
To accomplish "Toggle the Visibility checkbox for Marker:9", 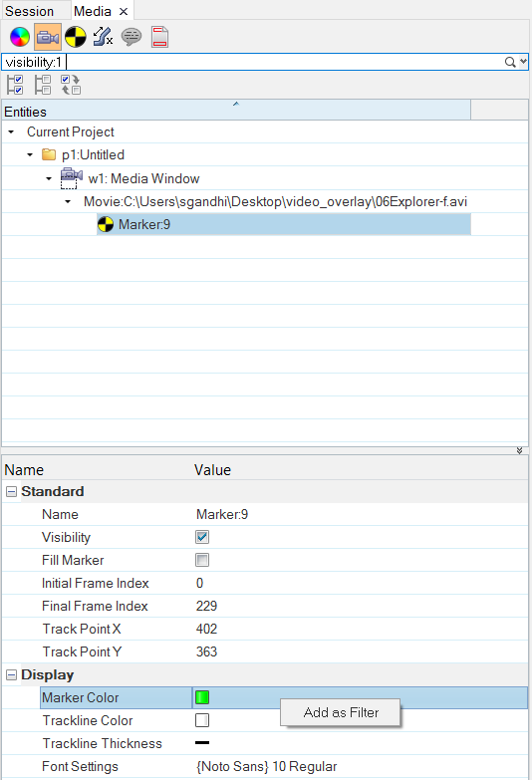I will click(x=202, y=537).
